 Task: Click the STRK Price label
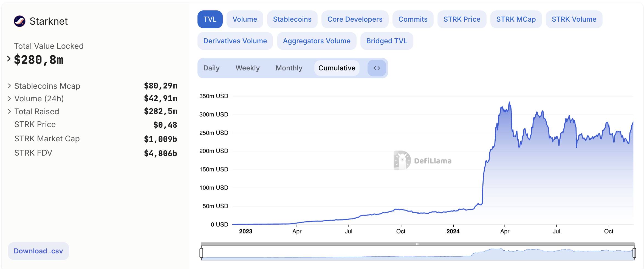click(35, 124)
